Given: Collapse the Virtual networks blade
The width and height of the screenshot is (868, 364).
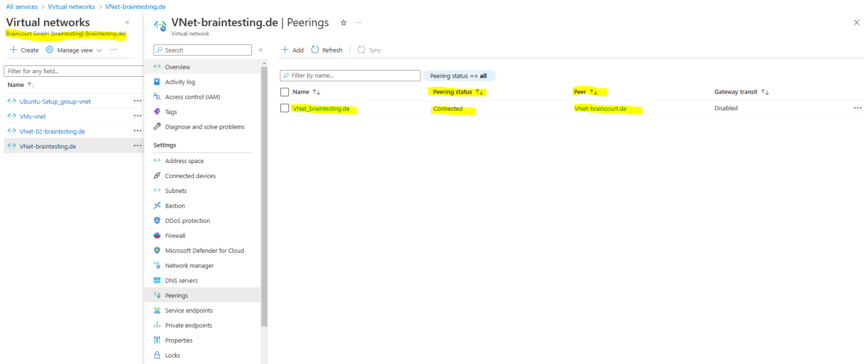Looking at the screenshot, I should tap(127, 22).
